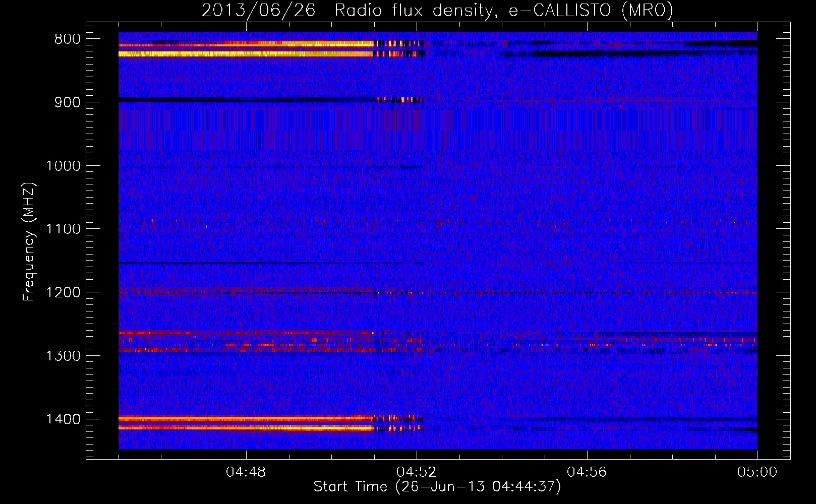Click the 04:48 time axis label
Image resolution: width=816 pixels, height=504 pixels.
pos(246,472)
